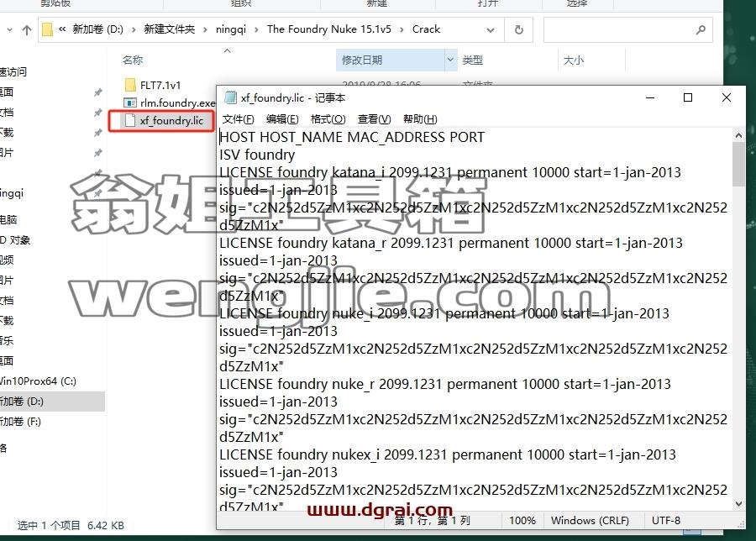Click the Notepad title bar file icon

(230, 97)
